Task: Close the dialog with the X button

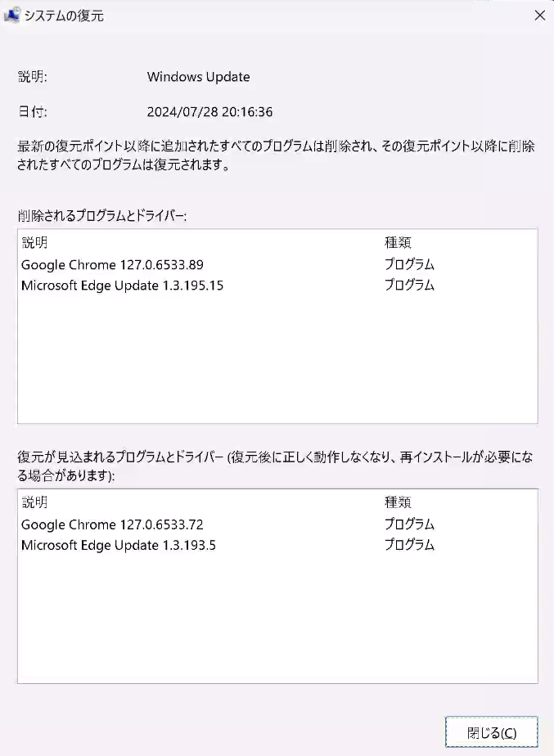Action: point(539,16)
